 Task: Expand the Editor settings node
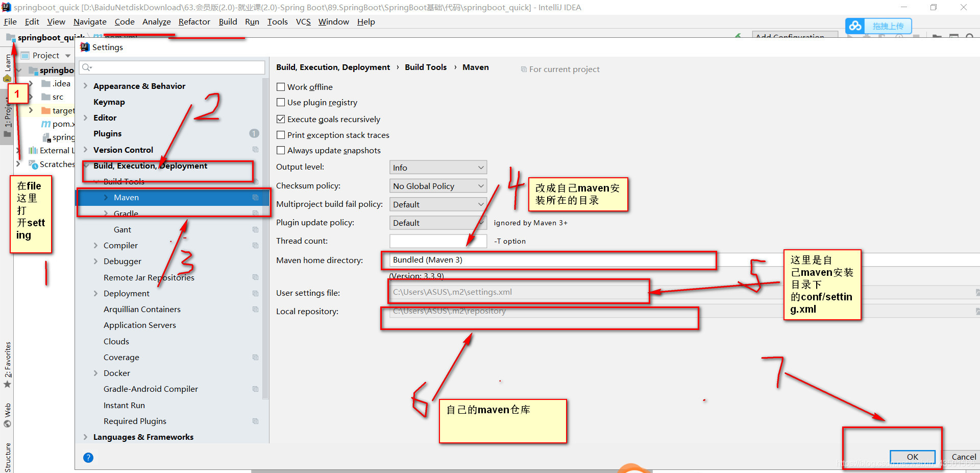click(86, 118)
